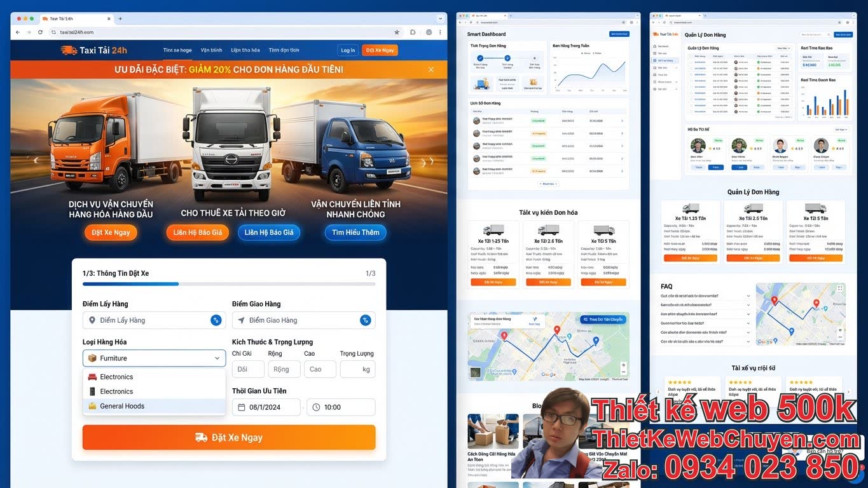Click the blue circular icon in Điểm Giao Hàng field

coord(365,320)
